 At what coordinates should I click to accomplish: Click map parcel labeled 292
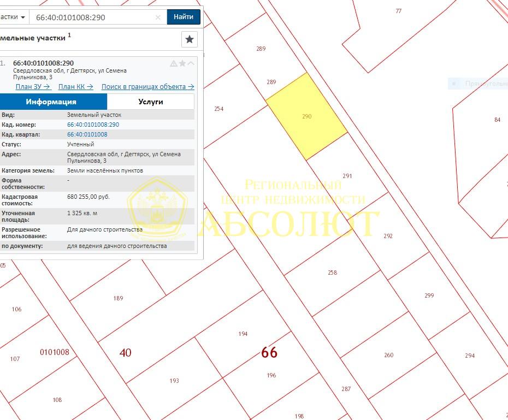388,236
